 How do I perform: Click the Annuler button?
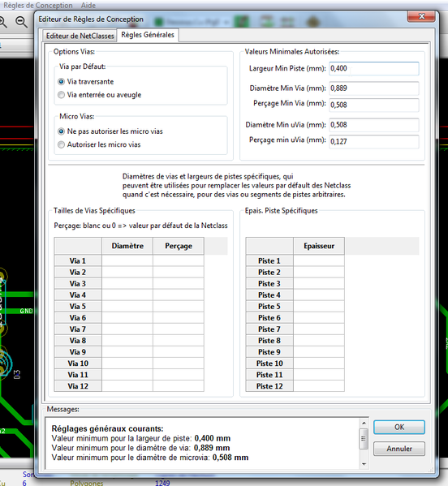coord(399,449)
